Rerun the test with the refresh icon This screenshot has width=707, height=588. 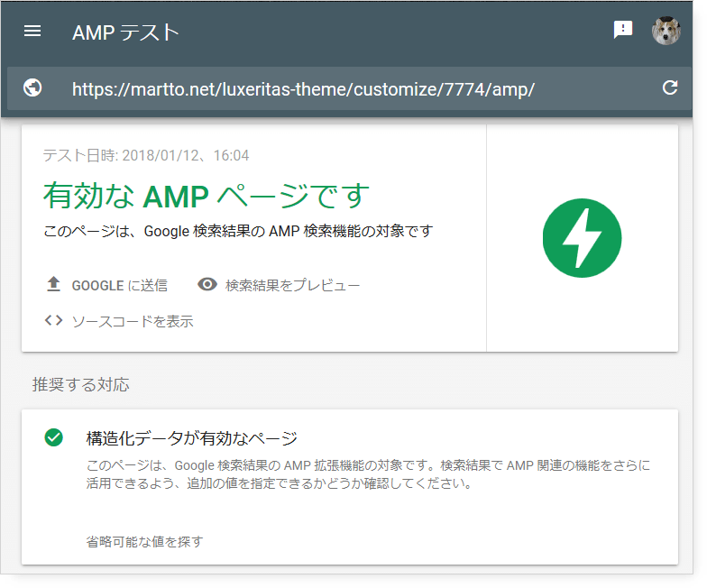click(670, 87)
